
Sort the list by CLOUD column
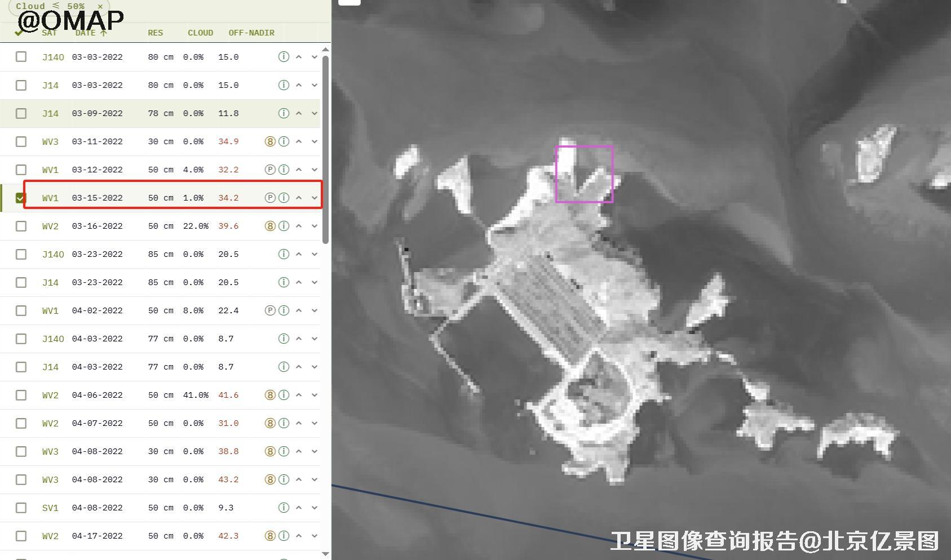[x=201, y=33]
